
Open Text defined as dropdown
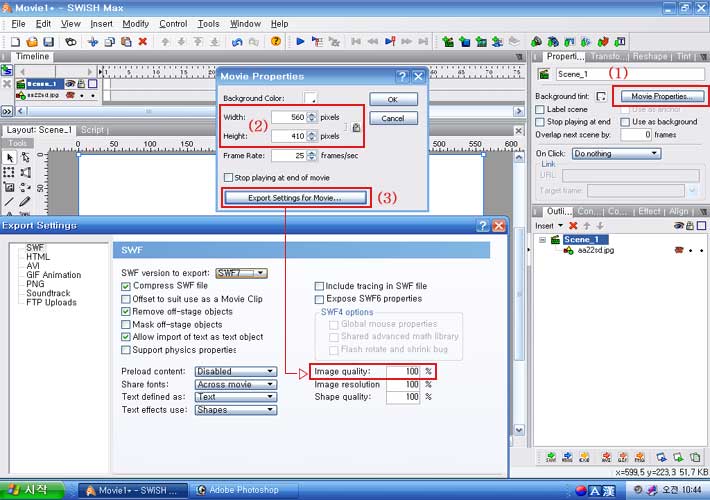click(235, 397)
